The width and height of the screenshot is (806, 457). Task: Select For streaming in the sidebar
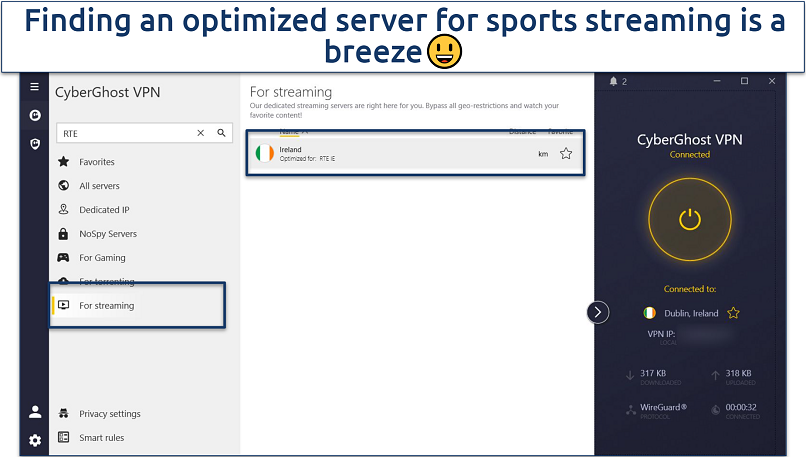pyautogui.click(x=106, y=306)
